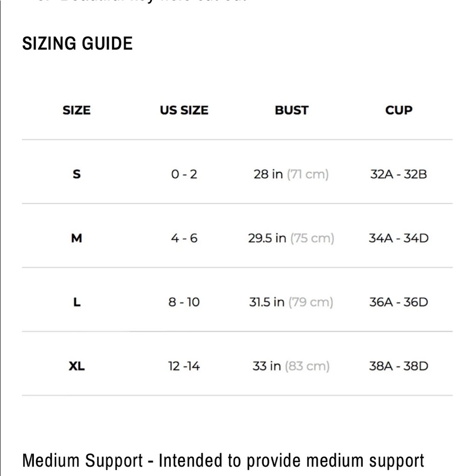Click the M size row label
Viewport: 476px width, 476px height.
click(77, 238)
